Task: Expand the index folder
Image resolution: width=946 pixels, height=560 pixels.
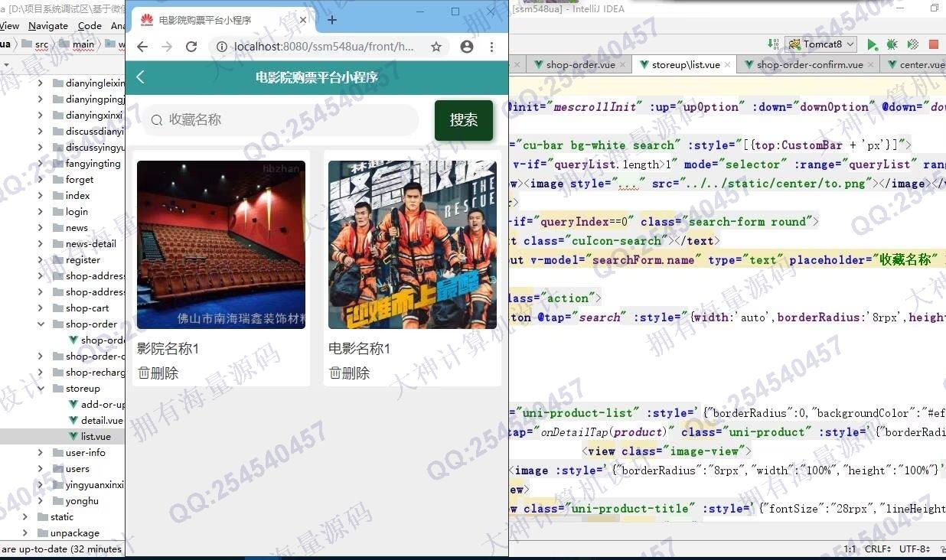Action: pos(41,195)
